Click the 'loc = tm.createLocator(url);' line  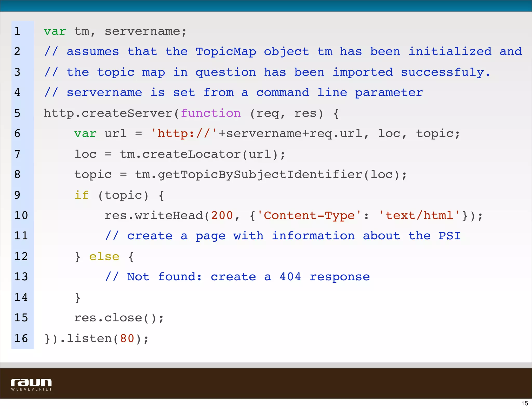[180, 154]
